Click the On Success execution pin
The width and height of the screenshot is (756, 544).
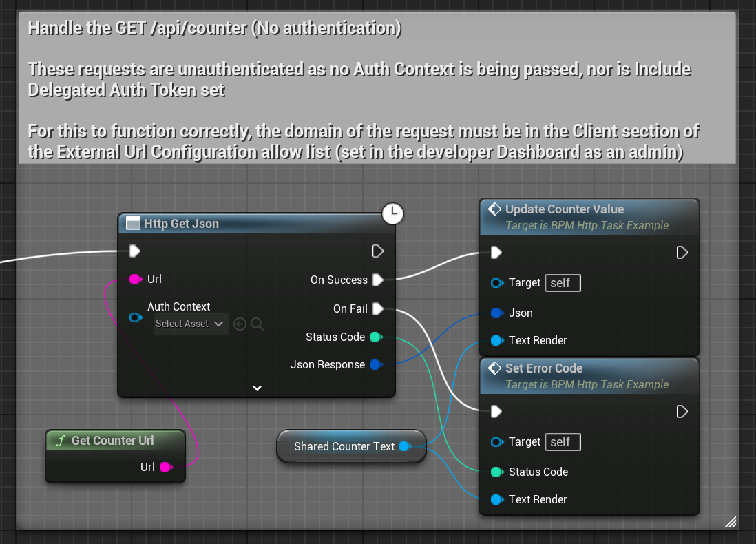pyautogui.click(x=377, y=280)
